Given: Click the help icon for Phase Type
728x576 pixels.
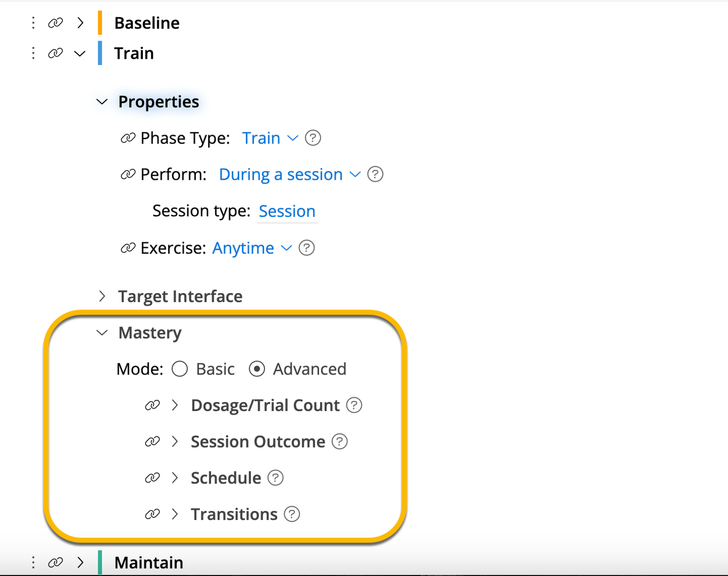Looking at the screenshot, I should (x=313, y=138).
